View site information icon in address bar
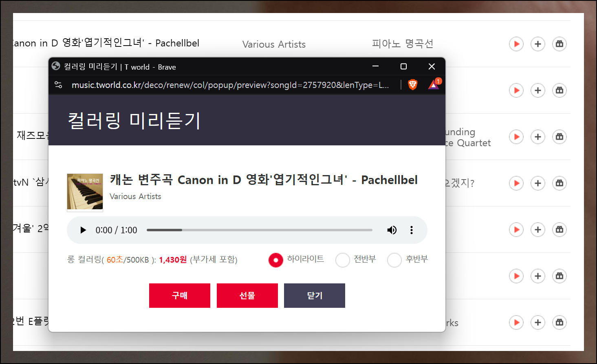 [58, 85]
